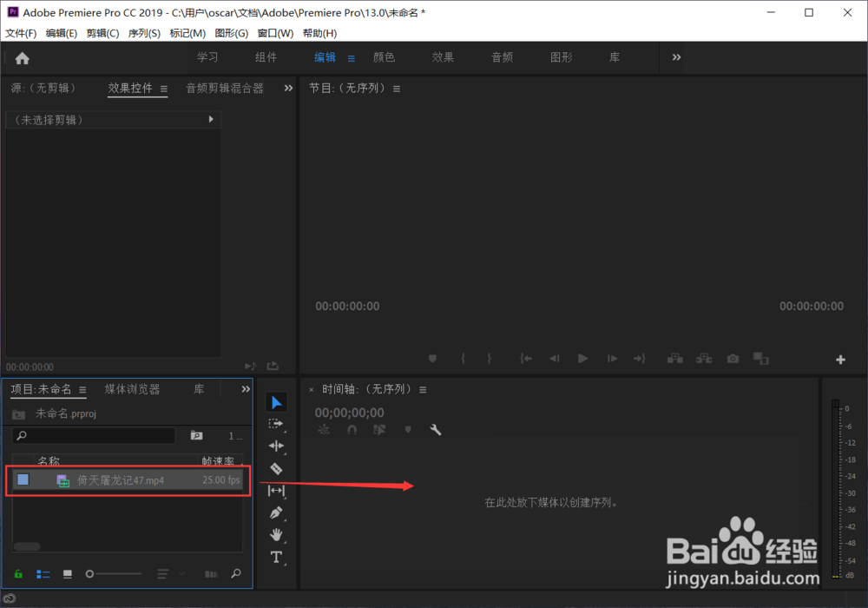Open 音频剪辑混合器 tab
Image resolution: width=868 pixels, height=608 pixels.
tap(224, 88)
